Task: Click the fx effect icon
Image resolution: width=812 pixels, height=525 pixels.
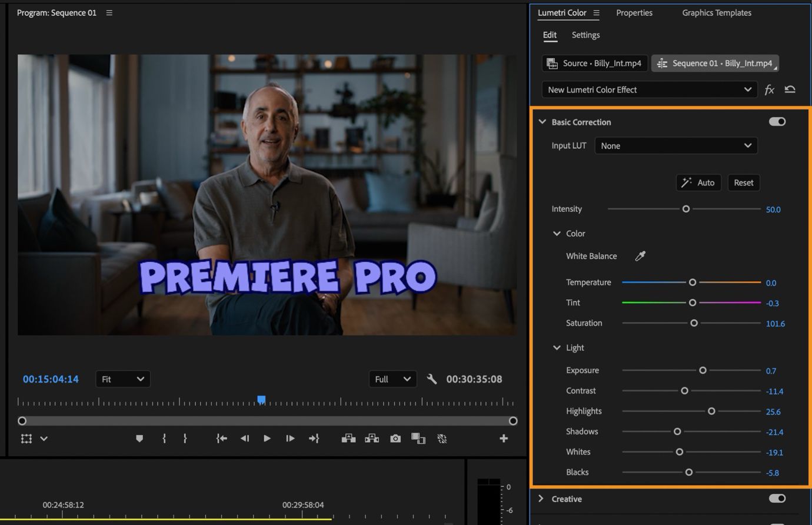Action: [769, 89]
